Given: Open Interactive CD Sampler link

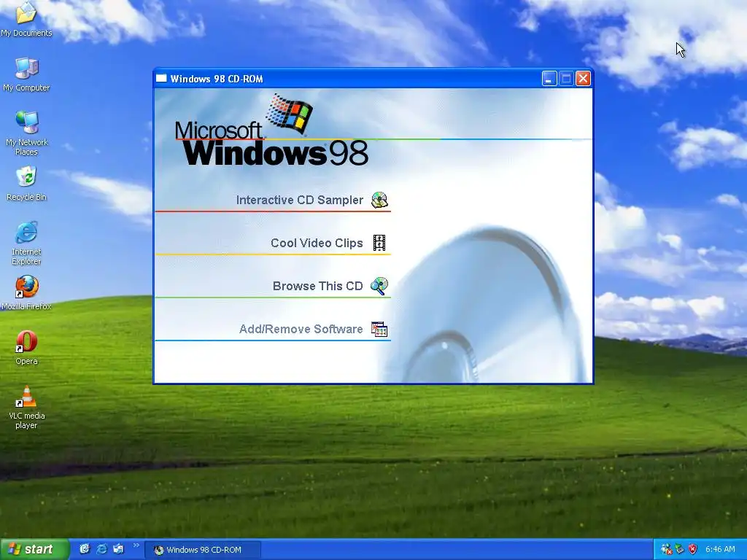Looking at the screenshot, I should (x=299, y=200).
